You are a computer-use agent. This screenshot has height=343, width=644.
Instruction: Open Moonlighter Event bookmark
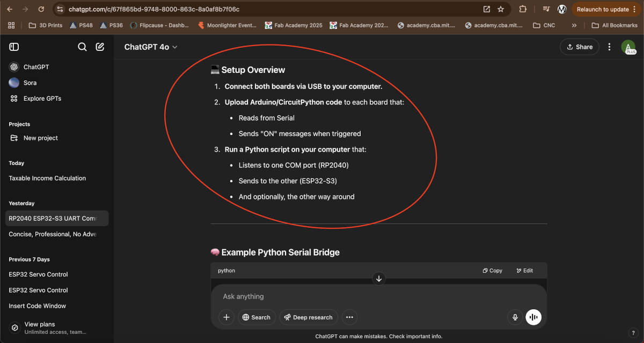pyautogui.click(x=228, y=25)
